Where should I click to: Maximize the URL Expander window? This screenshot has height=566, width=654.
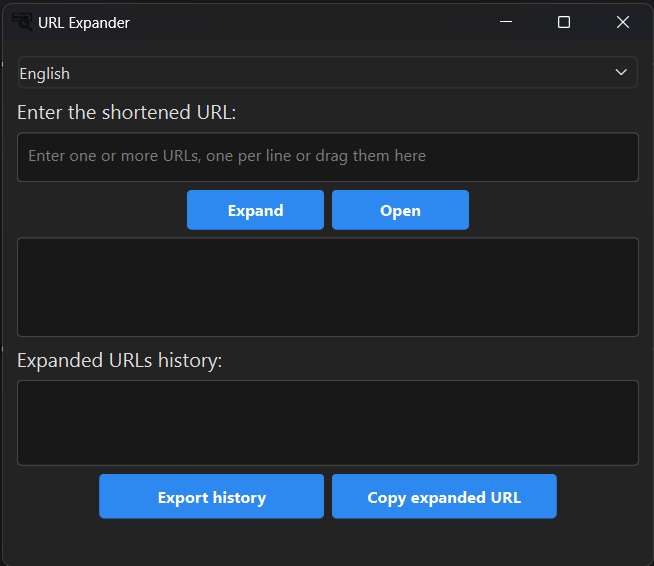(564, 22)
